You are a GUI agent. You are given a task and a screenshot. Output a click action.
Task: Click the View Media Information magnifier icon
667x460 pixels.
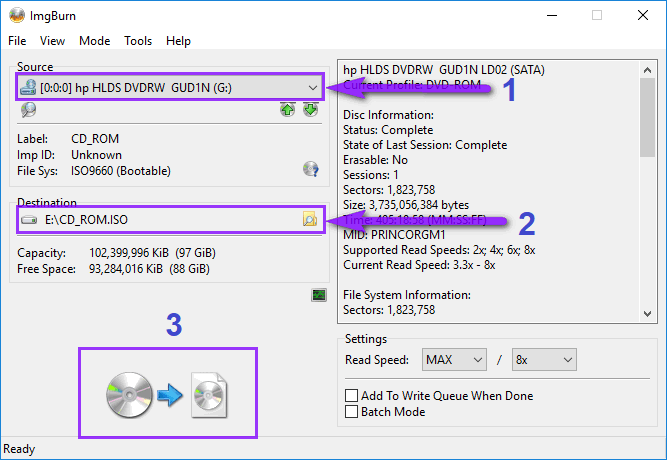pos(29,110)
